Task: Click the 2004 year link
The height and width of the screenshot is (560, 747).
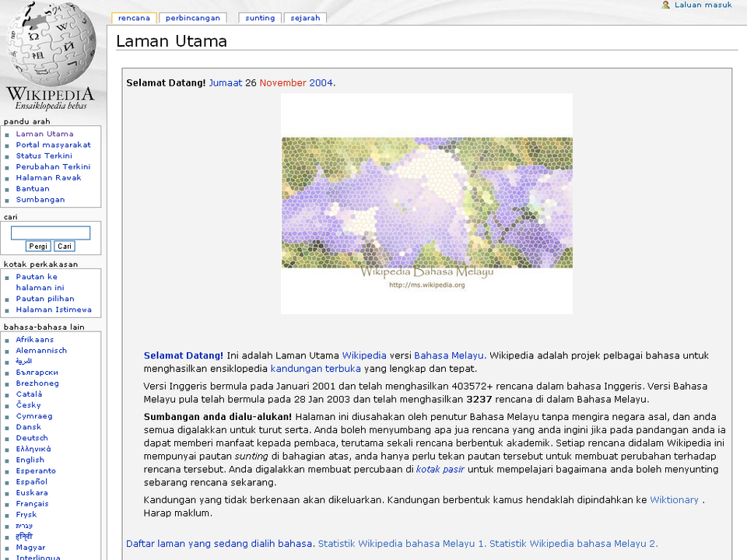Action: click(321, 83)
